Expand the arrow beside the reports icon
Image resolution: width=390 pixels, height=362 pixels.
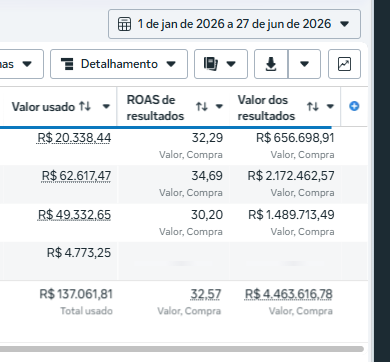[x=231, y=64]
